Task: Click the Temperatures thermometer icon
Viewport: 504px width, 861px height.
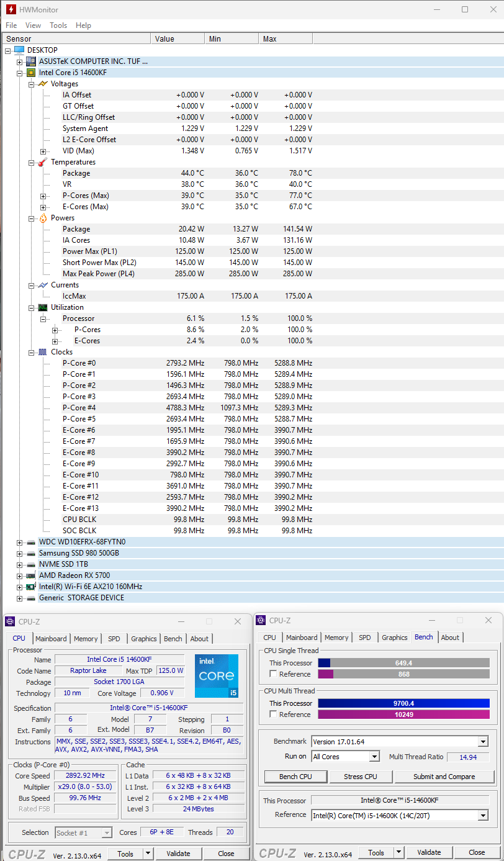Action: 42,162
